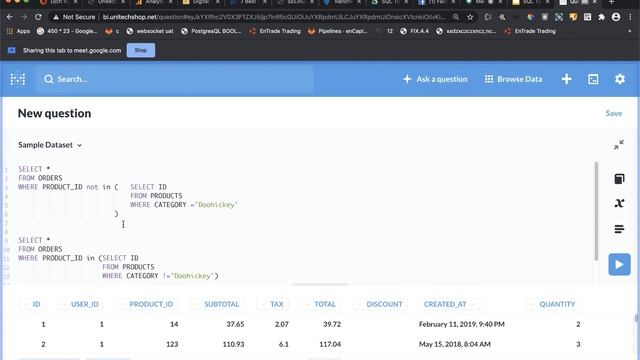
Task: Click the Save link
Action: [x=613, y=113]
